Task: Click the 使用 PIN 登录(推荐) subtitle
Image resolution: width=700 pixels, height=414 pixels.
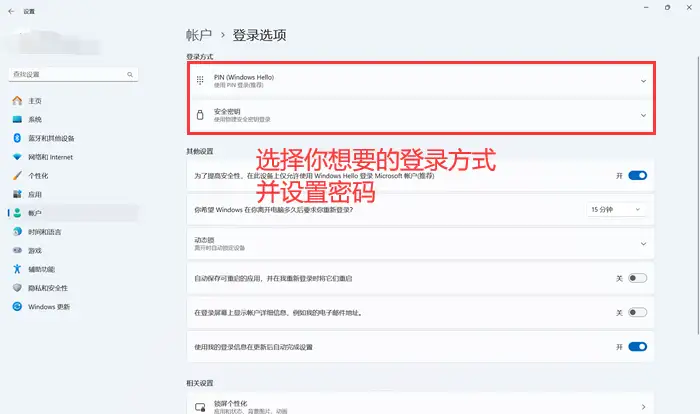Action: pos(238,85)
